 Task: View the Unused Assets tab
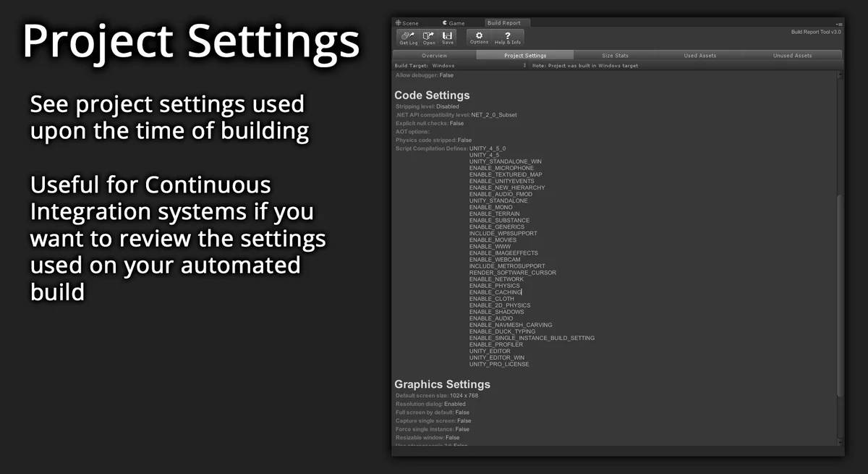792,55
